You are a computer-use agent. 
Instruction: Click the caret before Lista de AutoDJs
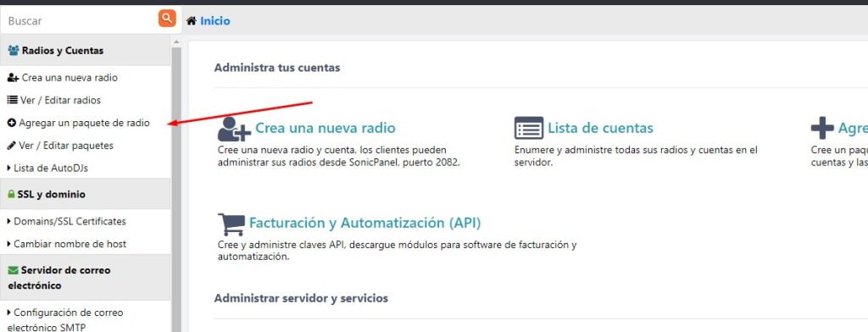pyautogui.click(x=8, y=168)
